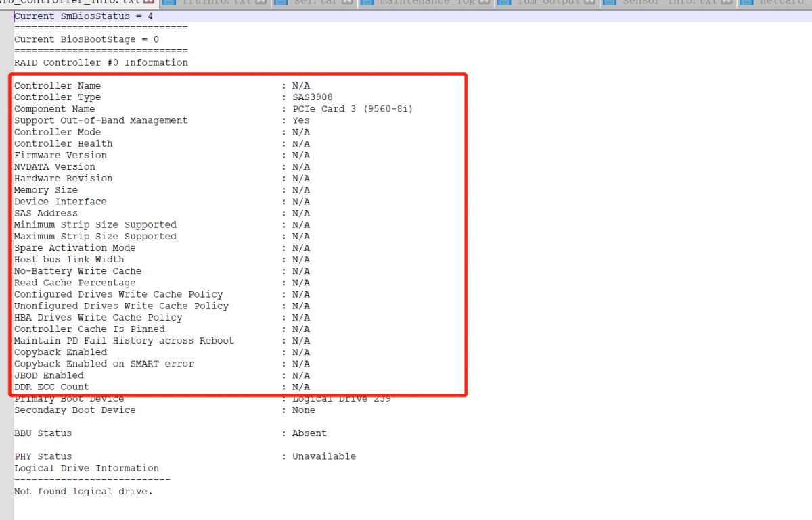Click the file icon on maintenance_log tab

pyautogui.click(x=367, y=3)
